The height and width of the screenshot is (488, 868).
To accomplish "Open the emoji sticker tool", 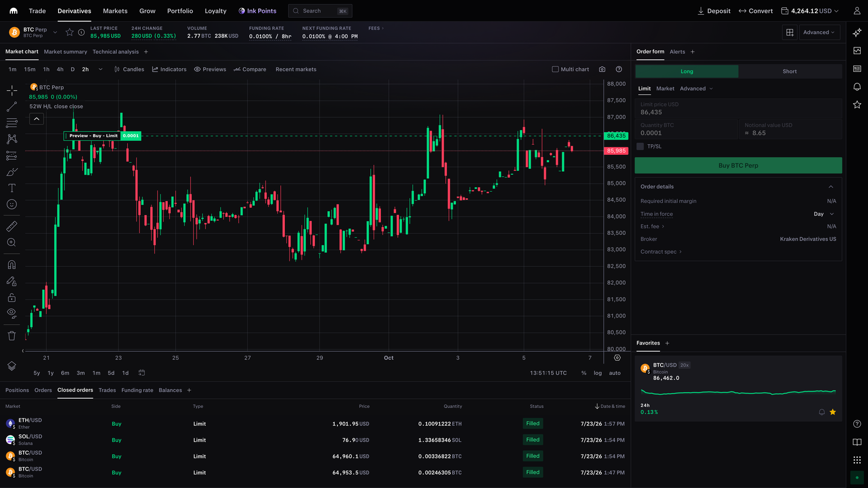I will pos(11,204).
